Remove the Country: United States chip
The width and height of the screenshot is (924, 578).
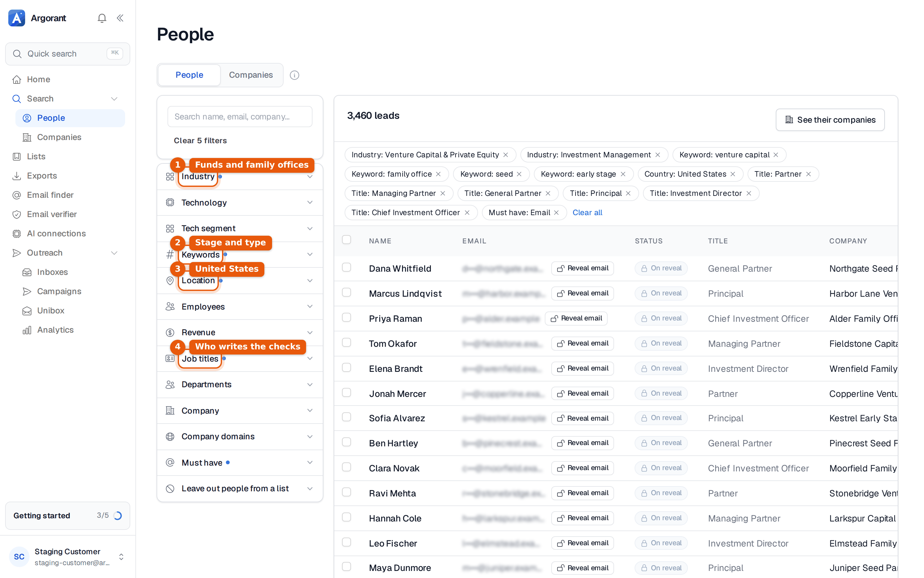coord(732,174)
